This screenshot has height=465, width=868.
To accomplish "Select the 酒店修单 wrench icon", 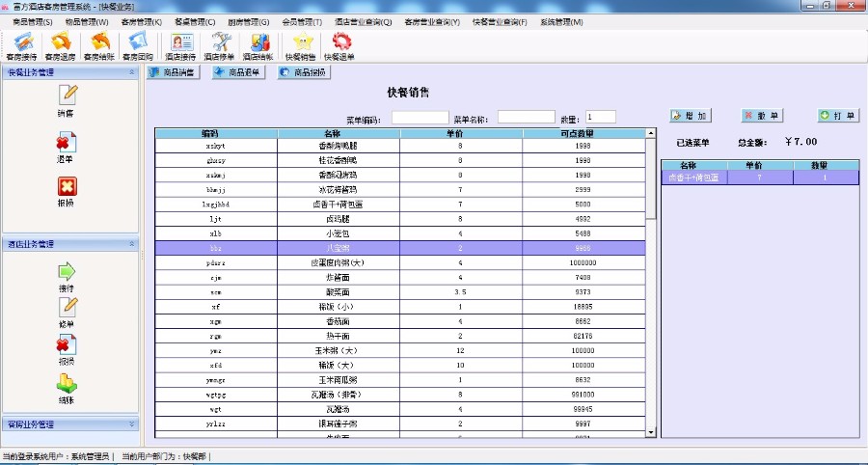I will 220,46.
